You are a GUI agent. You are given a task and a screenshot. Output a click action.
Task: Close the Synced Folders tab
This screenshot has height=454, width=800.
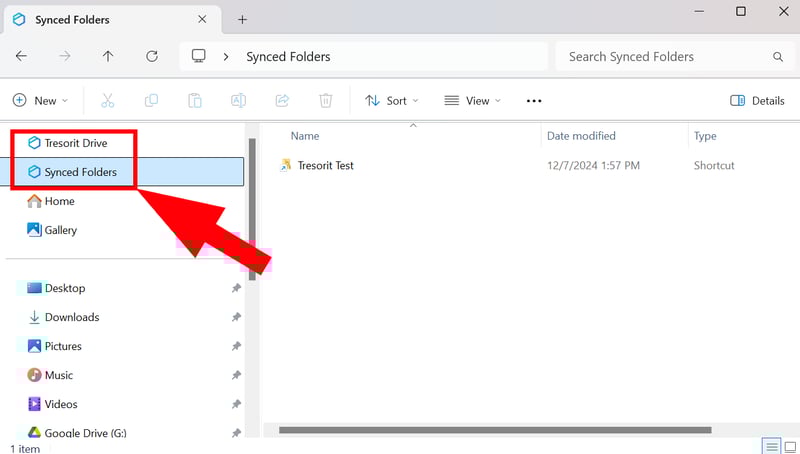click(202, 19)
